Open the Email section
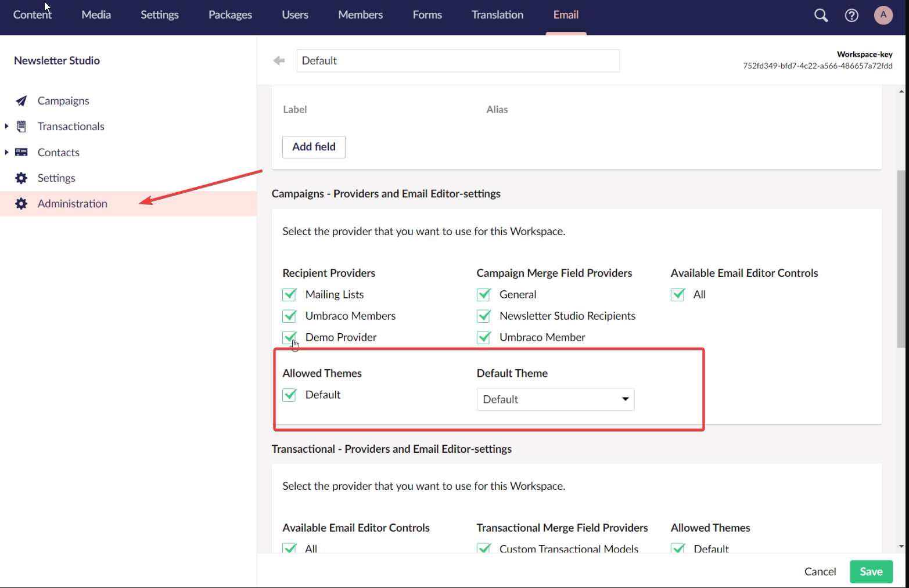The image size is (909, 588). point(566,15)
